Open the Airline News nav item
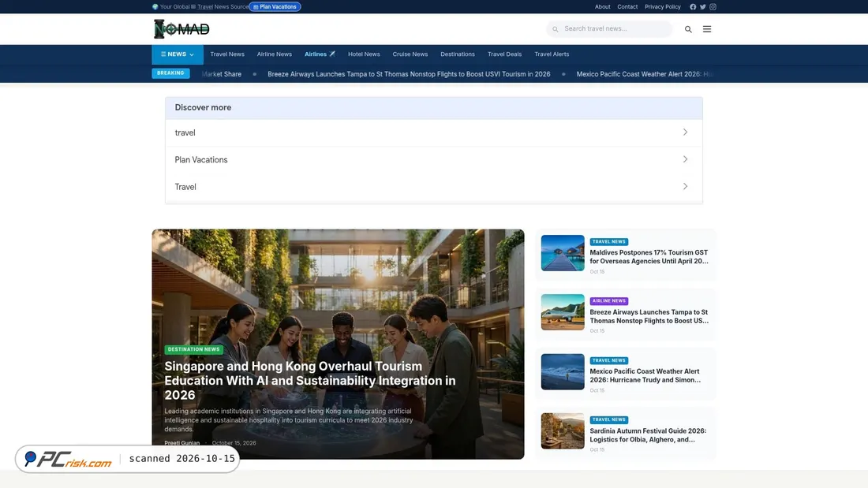 [274, 54]
